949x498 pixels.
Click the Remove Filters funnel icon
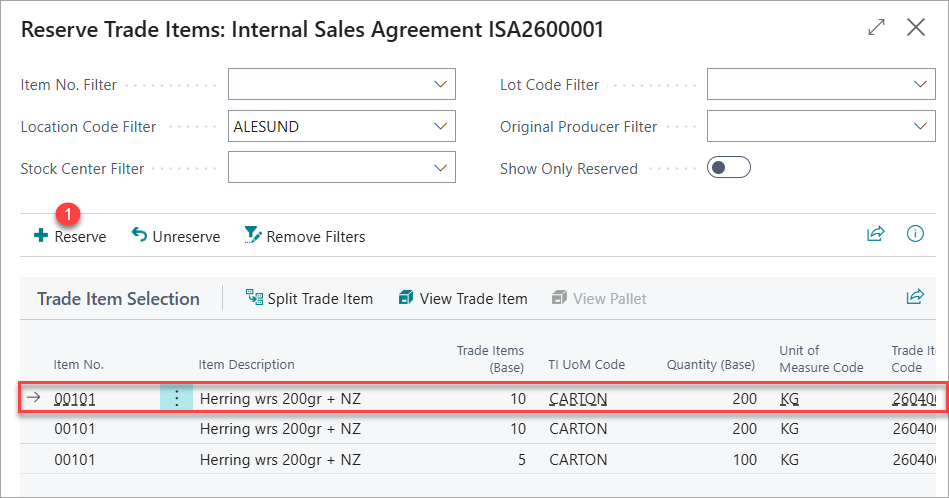[x=252, y=235]
